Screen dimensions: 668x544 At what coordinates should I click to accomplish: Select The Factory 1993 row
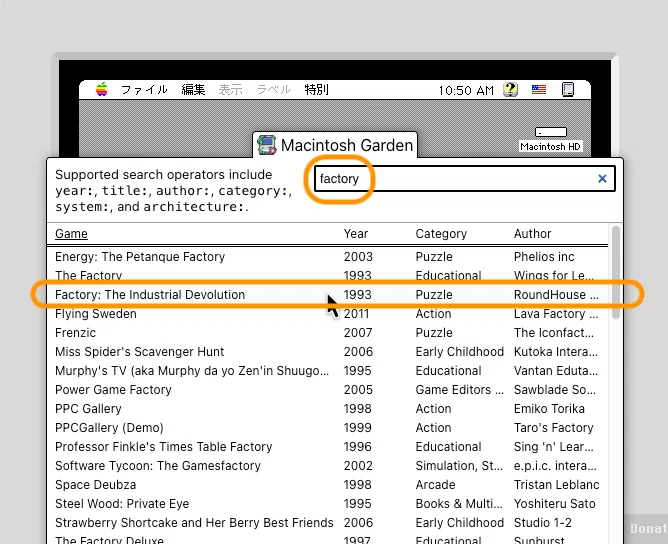point(327,275)
